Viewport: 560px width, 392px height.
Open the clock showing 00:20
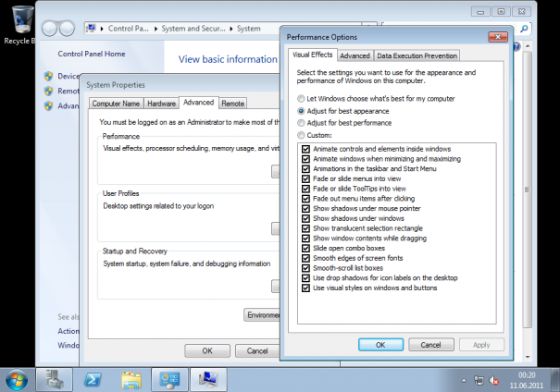pos(527,380)
